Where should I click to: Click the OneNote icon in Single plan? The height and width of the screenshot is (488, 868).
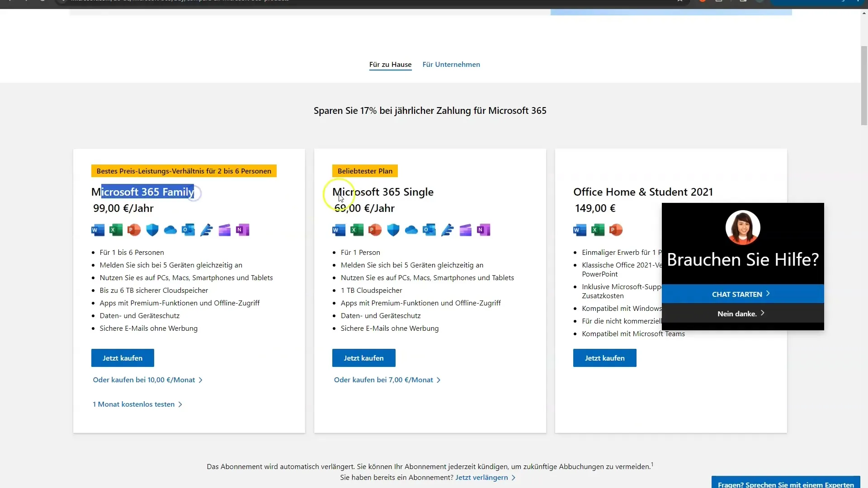click(x=483, y=230)
